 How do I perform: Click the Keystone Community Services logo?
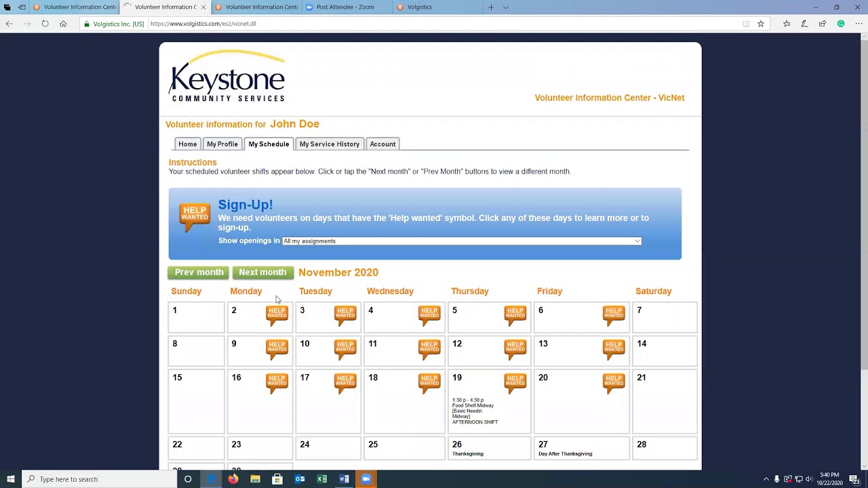click(227, 77)
